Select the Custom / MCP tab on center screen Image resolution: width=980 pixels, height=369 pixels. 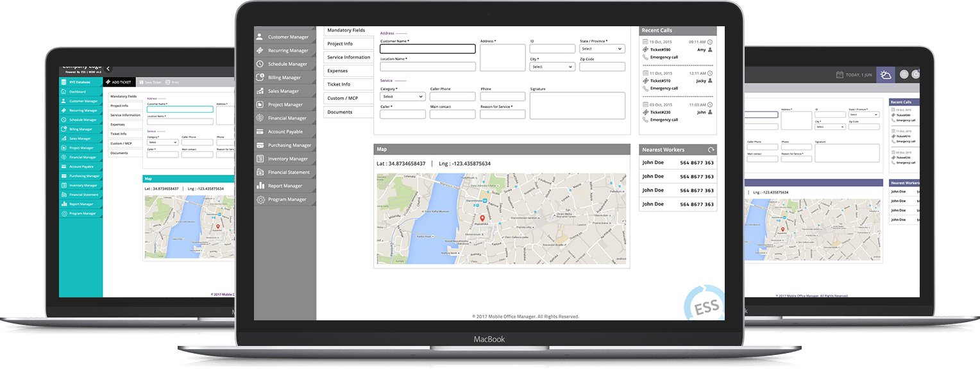pos(343,98)
